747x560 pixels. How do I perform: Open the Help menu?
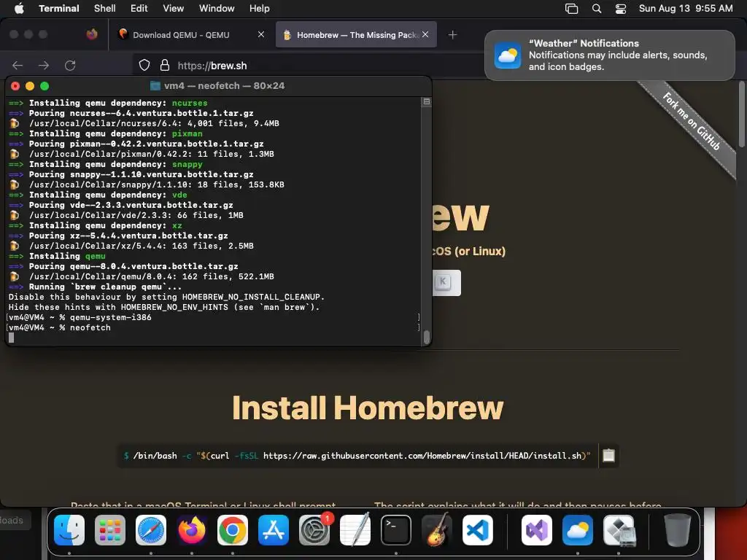coord(260,8)
